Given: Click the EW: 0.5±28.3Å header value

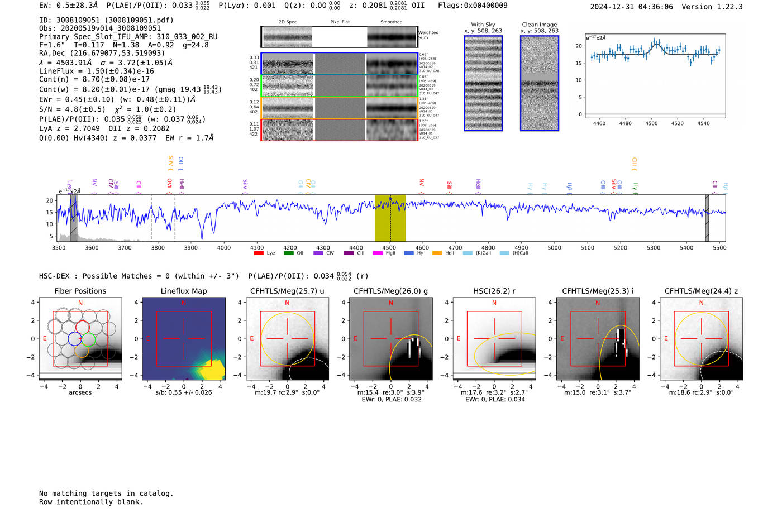Looking at the screenshot, I should [x=68, y=6].
